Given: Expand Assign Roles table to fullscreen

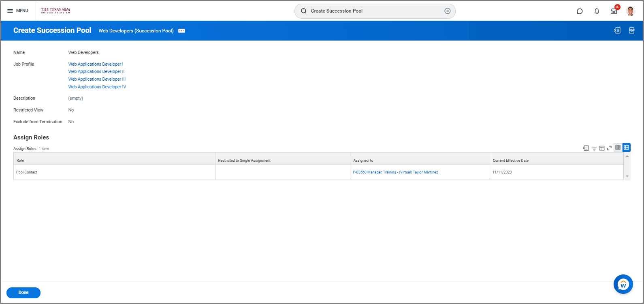Looking at the screenshot, I should point(609,148).
